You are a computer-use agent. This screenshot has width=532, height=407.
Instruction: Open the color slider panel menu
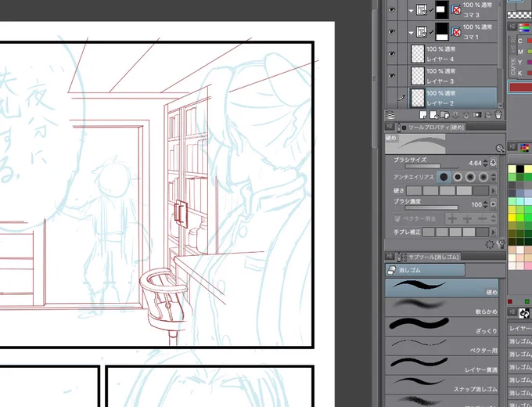point(512,27)
